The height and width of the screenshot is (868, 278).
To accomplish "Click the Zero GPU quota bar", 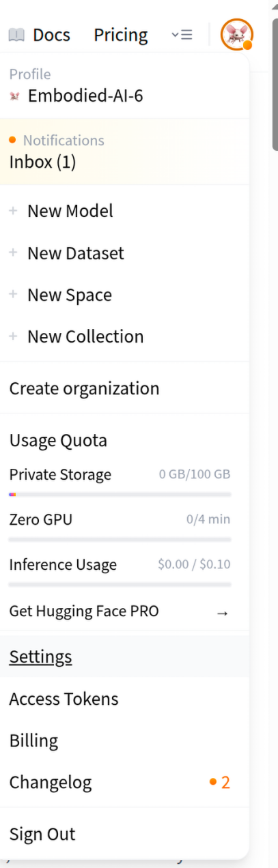I will click(120, 539).
